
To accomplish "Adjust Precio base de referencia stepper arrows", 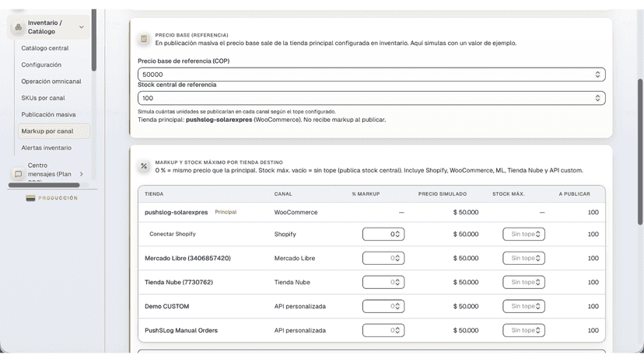I will click(x=597, y=75).
